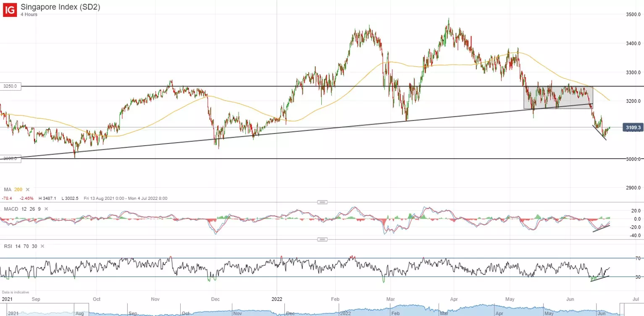The height and width of the screenshot is (316, 644).
Task: Click the orange 200 MA period value
Action: (x=18, y=190)
